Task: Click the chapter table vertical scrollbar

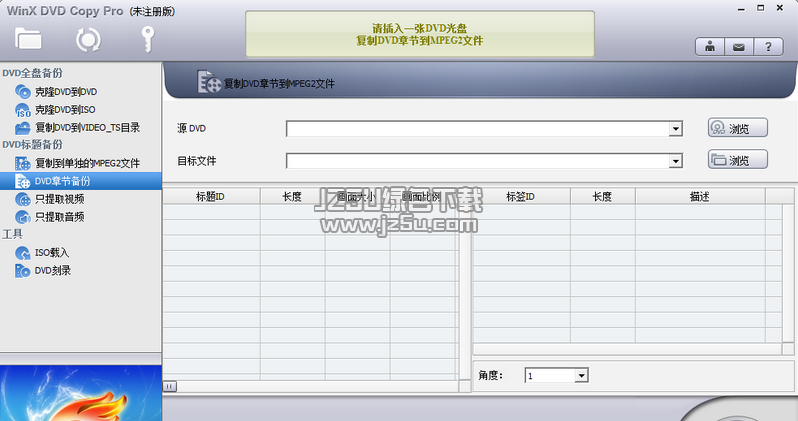Action: pyautogui.click(x=788, y=273)
